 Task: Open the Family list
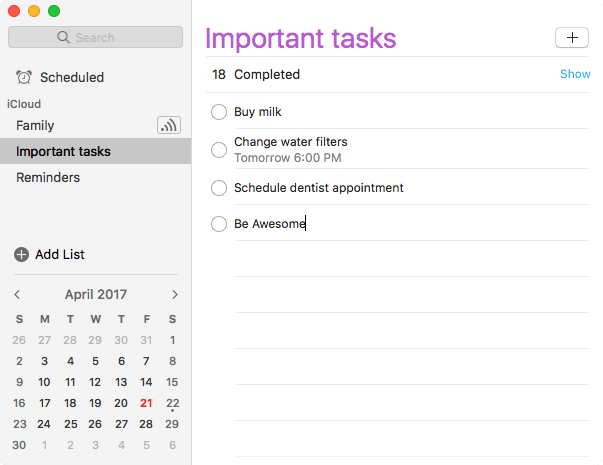(x=35, y=125)
